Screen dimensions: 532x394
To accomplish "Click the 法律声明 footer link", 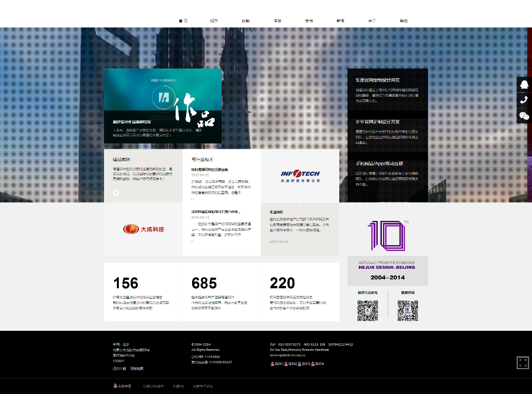I will click(x=119, y=369).
